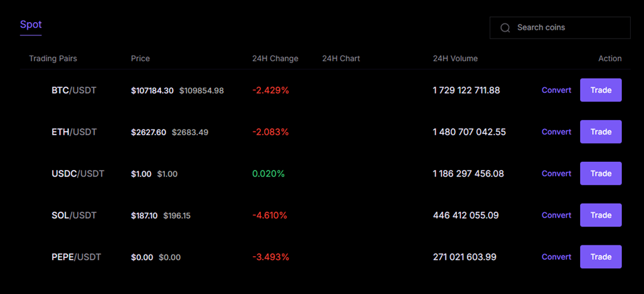
Task: Hit the Trade button for USDC/USDT
Action: click(600, 173)
